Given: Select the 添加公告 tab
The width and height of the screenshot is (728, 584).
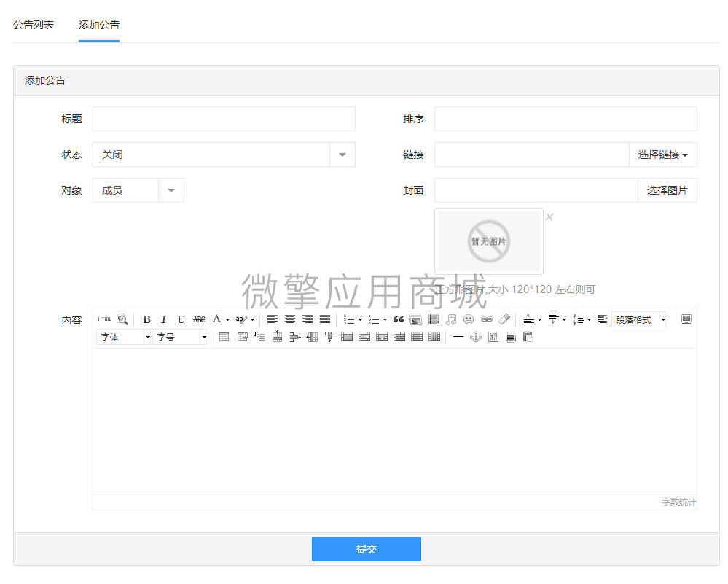Looking at the screenshot, I should click(99, 25).
